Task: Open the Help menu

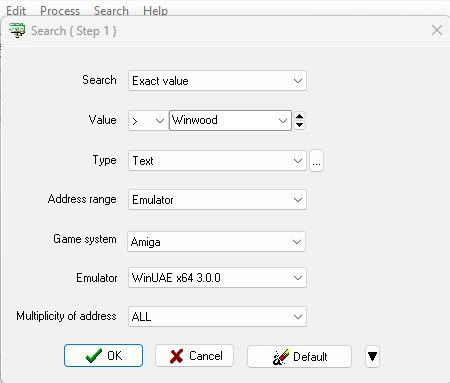Action: 155,11
